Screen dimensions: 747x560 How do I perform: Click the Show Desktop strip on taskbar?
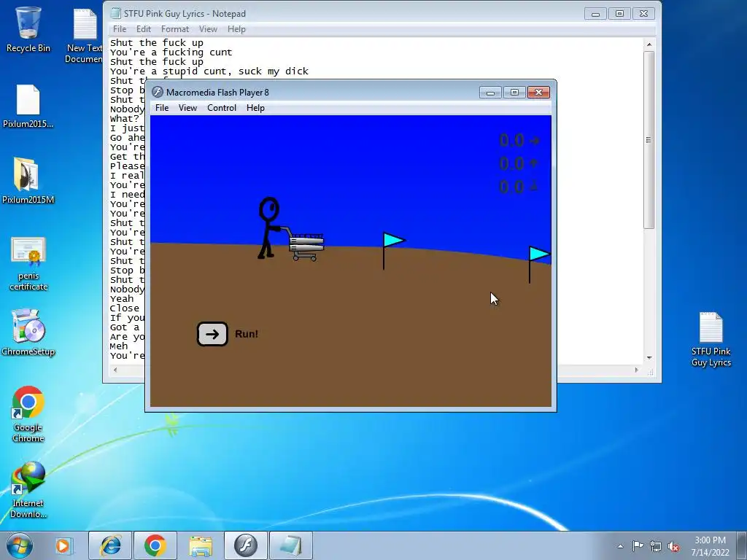743,545
